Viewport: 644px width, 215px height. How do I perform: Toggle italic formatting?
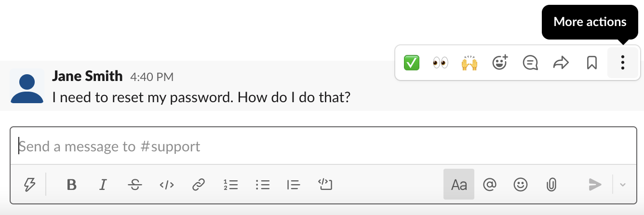coord(103,184)
